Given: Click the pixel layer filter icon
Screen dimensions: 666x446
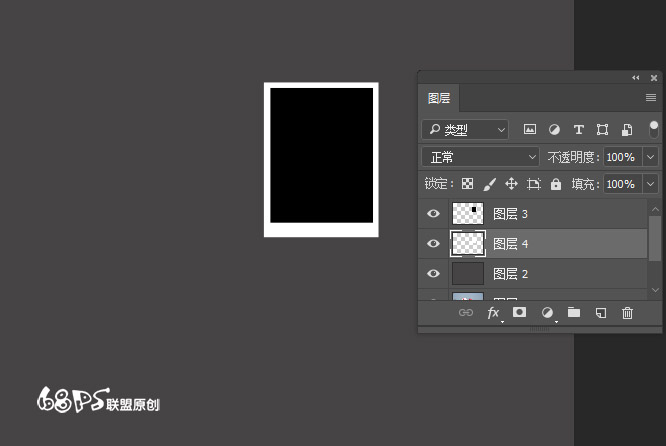Looking at the screenshot, I should click(x=530, y=130).
